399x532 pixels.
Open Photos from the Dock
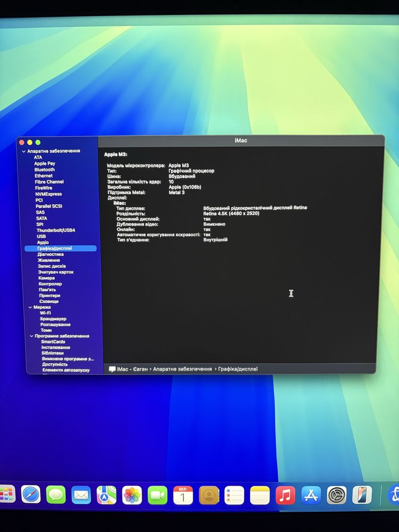click(132, 495)
